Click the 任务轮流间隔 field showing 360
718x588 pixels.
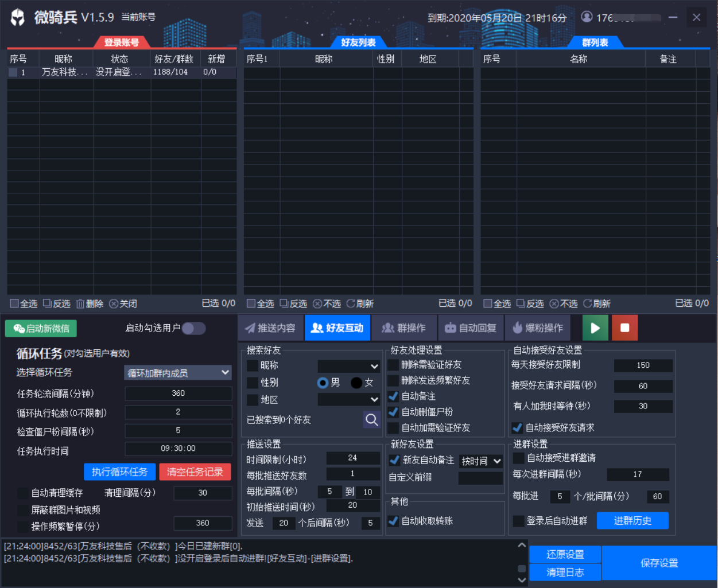coord(178,394)
